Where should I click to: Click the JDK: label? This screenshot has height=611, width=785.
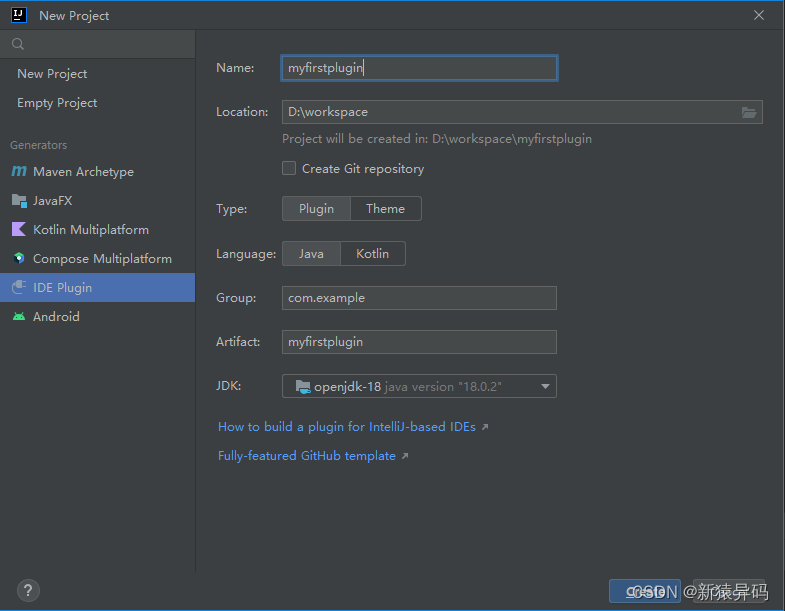pyautogui.click(x=229, y=386)
